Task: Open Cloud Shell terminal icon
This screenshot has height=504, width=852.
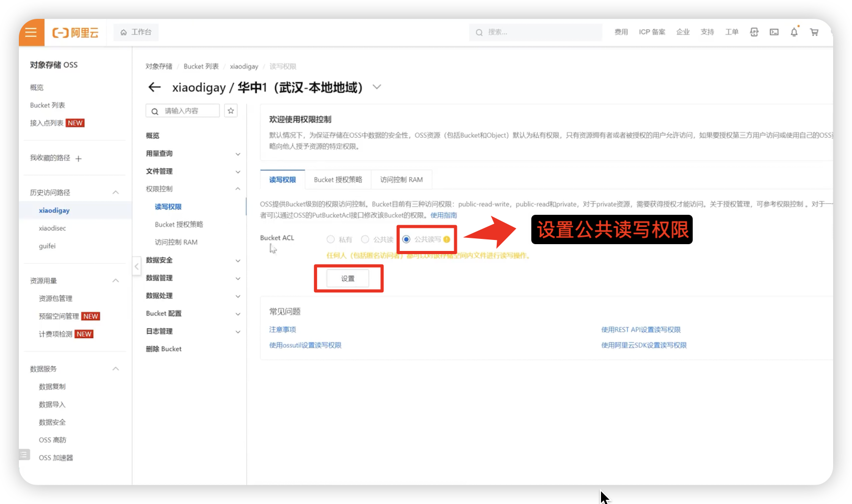Action: point(774,32)
